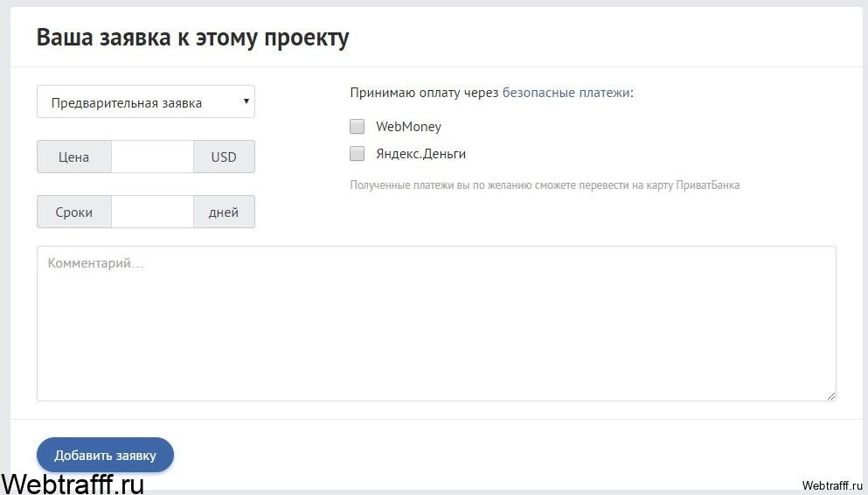Enable the WebMoney checkbox
Viewport: 868px width, 495px height.
coord(357,126)
